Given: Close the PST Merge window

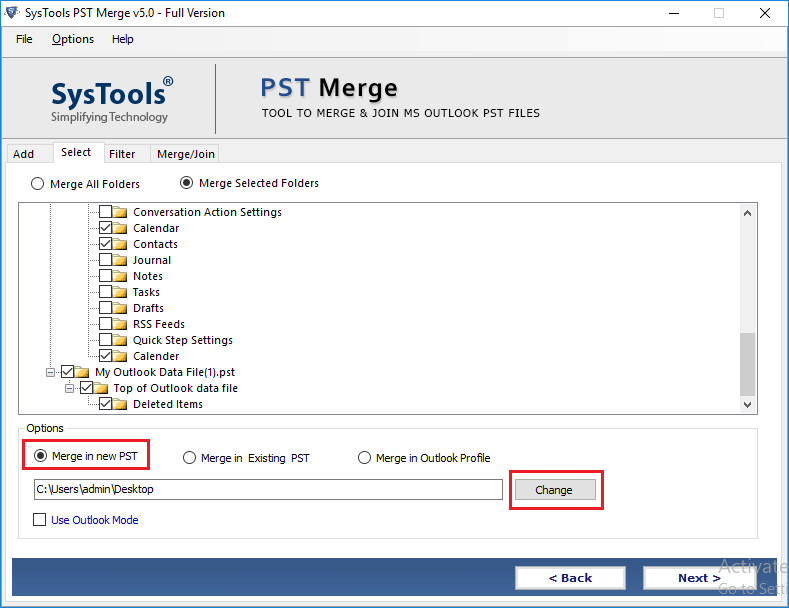Looking at the screenshot, I should click(765, 13).
